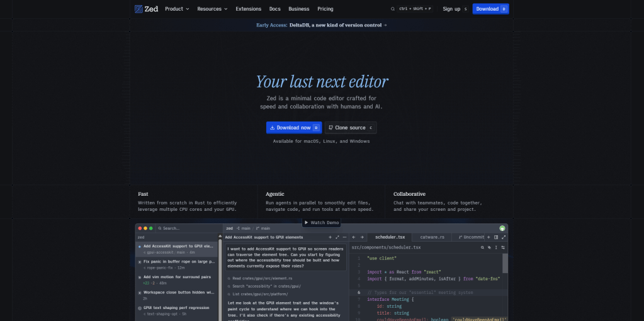Click the 'Agentic' feature heading

[x=274, y=194]
